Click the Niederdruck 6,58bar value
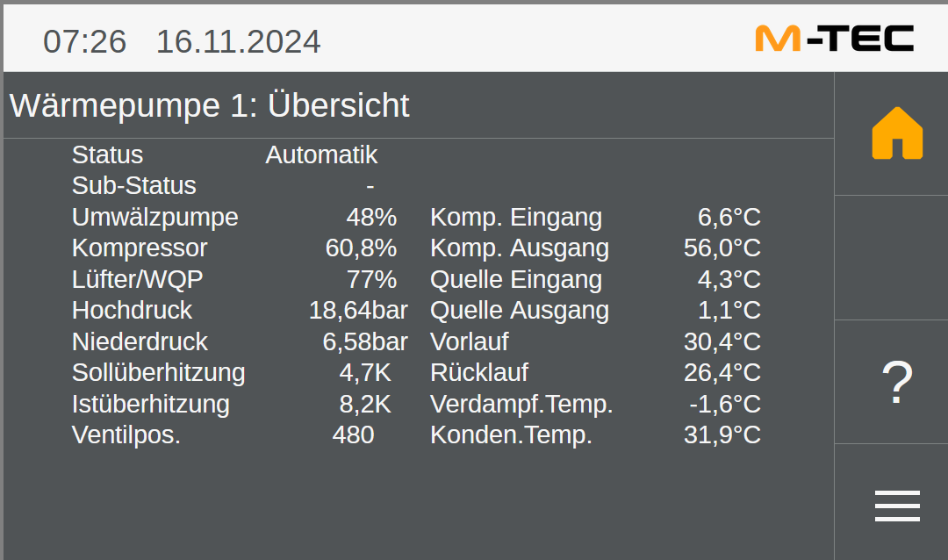This screenshot has height=560, width=948. click(x=365, y=341)
